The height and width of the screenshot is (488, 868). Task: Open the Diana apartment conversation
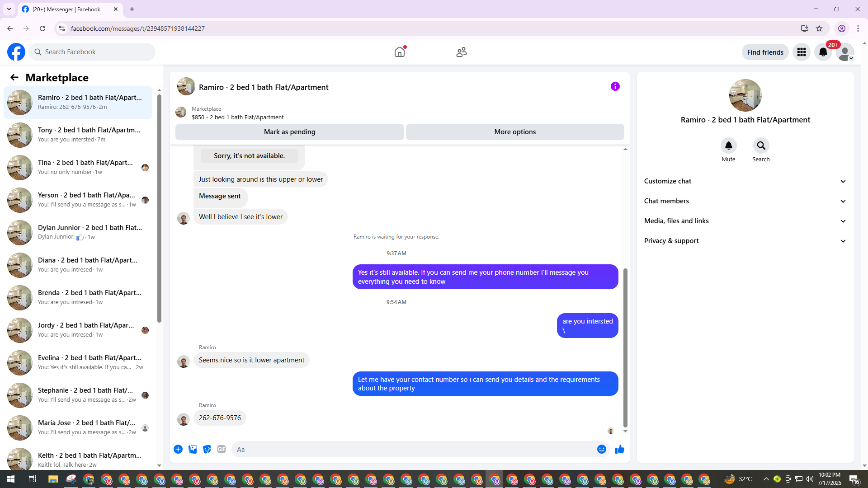pos(78,265)
